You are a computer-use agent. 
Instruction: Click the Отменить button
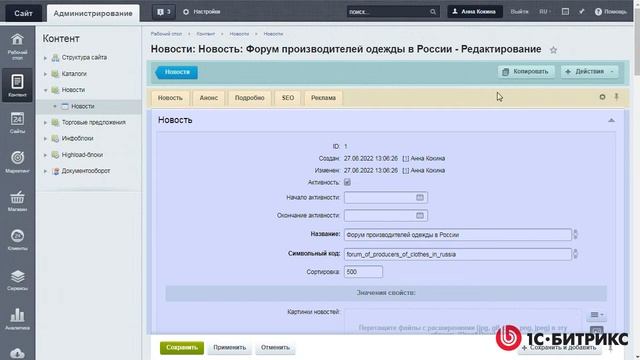pos(275,348)
